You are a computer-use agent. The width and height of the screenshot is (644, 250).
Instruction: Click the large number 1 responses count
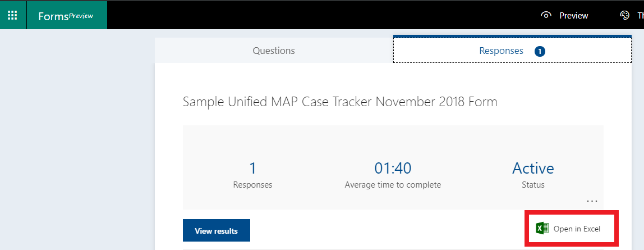point(252,168)
